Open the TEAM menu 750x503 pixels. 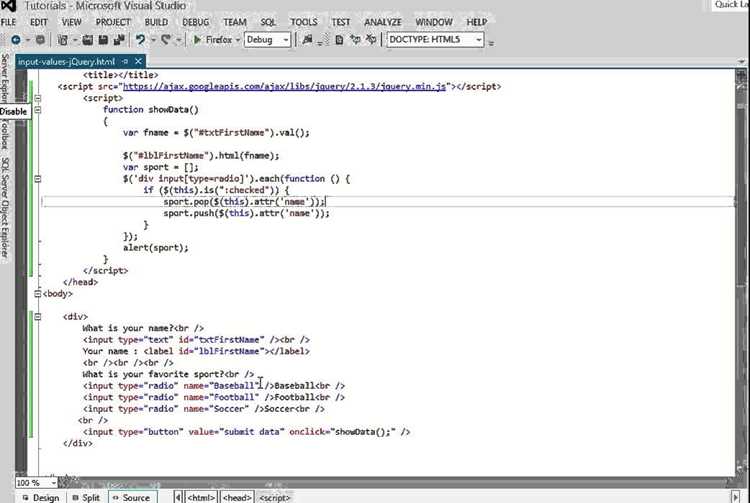tap(235, 22)
